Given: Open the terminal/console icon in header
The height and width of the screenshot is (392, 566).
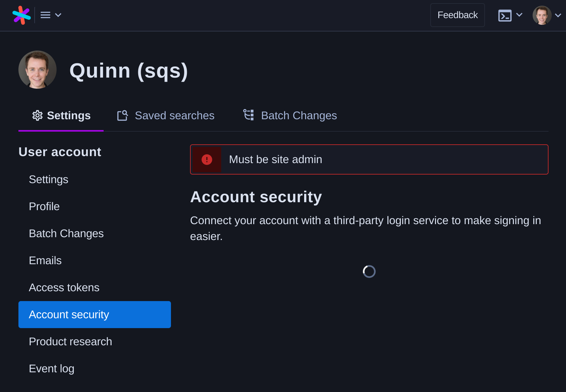Looking at the screenshot, I should [x=505, y=15].
